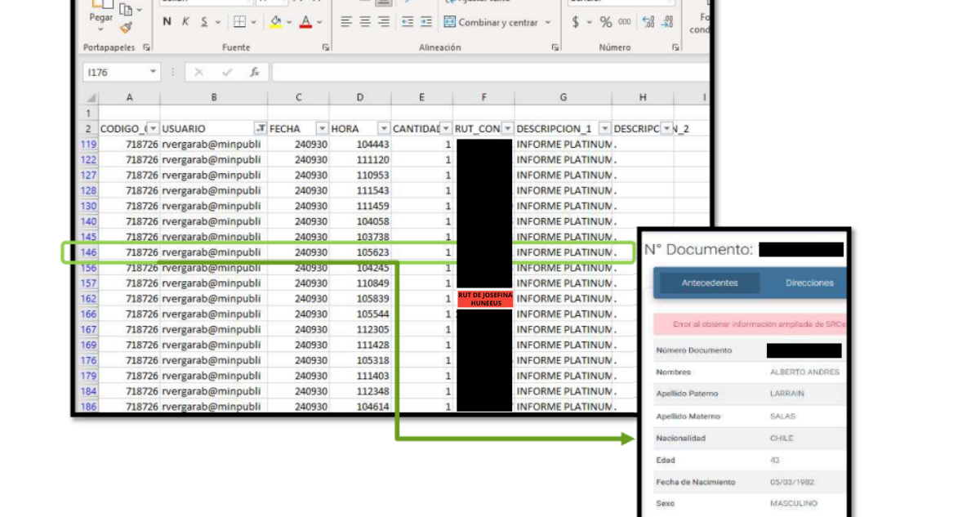Apply thousands separator 000 style
Viewport: 980px width, 517px height.
625,22
